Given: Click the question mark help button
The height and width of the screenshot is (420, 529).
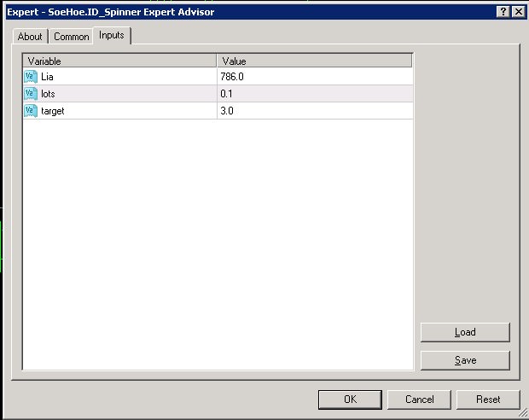Looking at the screenshot, I should [503, 12].
